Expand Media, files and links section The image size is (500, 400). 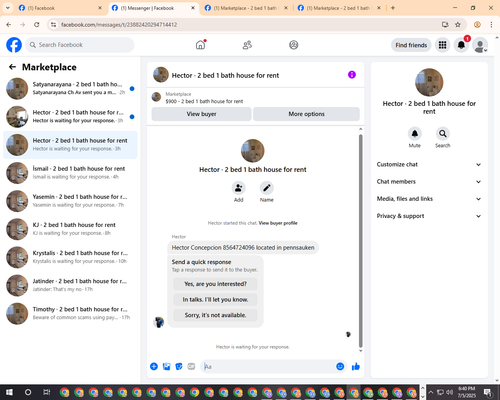(429, 199)
